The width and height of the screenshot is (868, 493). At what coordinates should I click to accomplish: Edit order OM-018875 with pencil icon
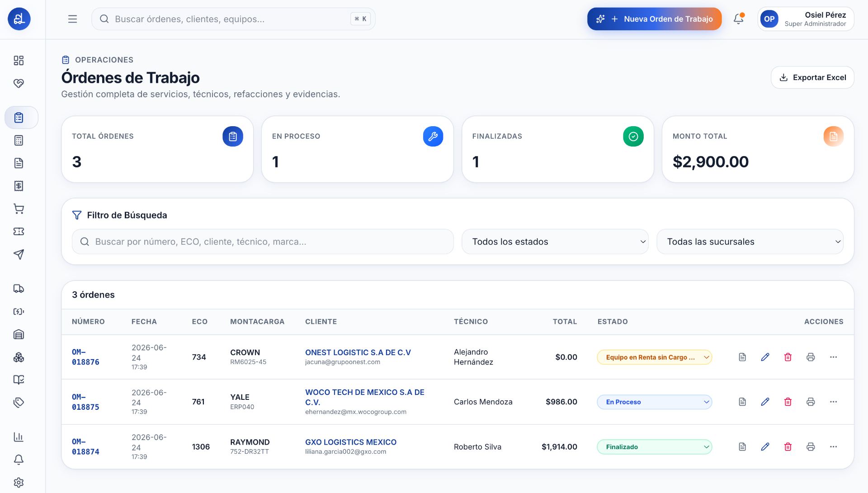tap(765, 402)
